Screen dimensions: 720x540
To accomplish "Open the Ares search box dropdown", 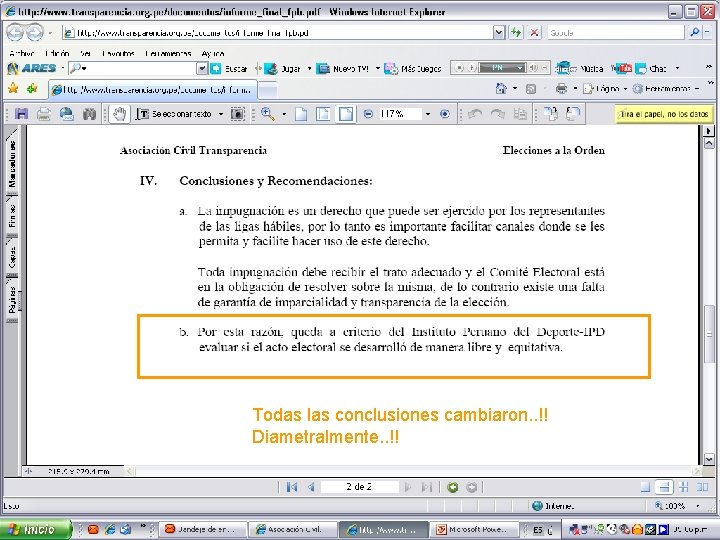I will click(x=202, y=68).
